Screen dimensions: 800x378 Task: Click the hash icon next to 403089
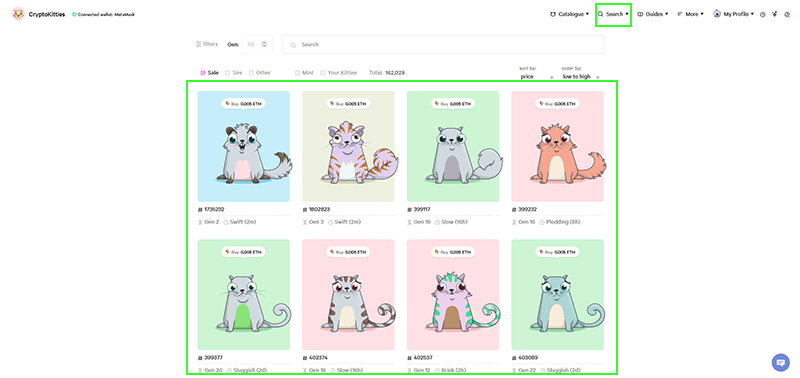click(x=514, y=358)
